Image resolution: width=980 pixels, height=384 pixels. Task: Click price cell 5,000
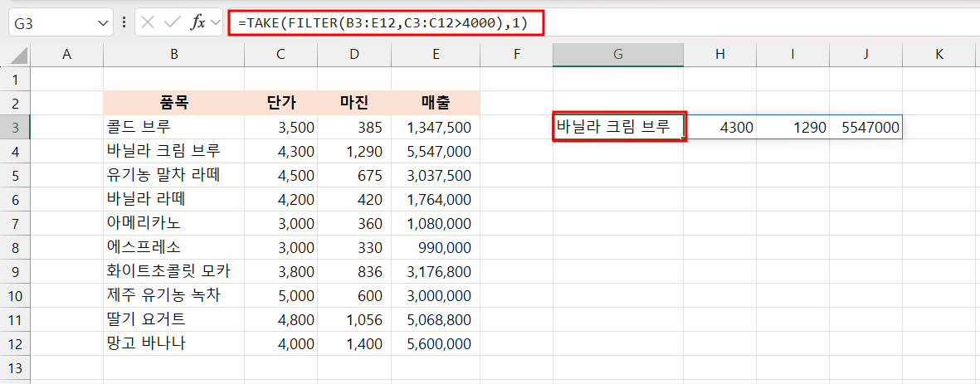pyautogui.click(x=280, y=294)
